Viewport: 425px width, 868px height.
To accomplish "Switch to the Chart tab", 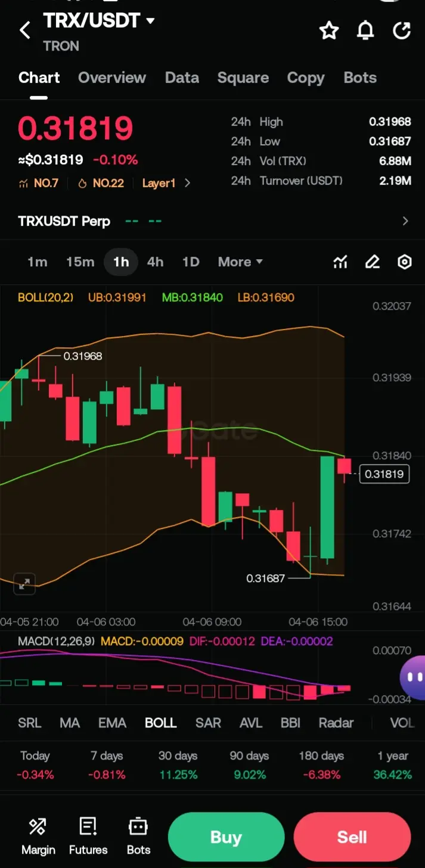I will coord(39,78).
